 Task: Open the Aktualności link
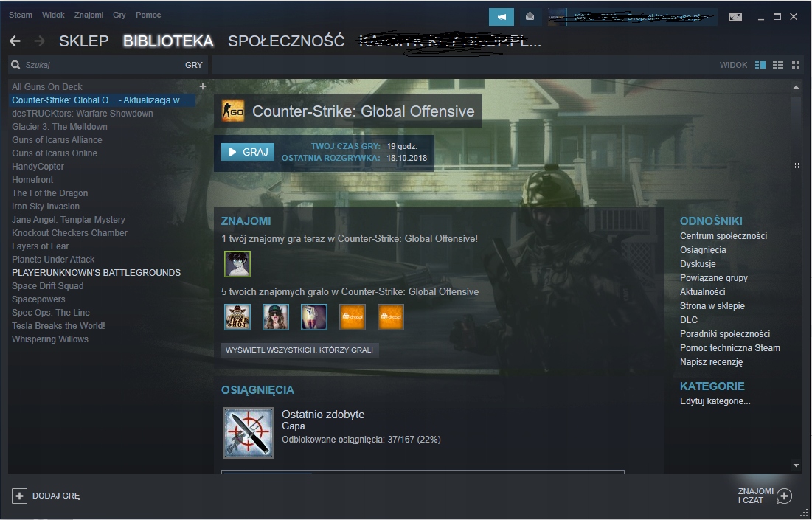click(702, 291)
